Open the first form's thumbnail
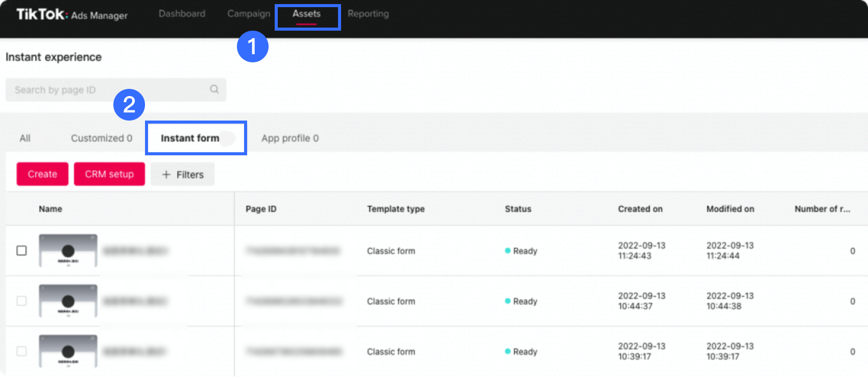Screen dimensions: 868x377 [68, 251]
